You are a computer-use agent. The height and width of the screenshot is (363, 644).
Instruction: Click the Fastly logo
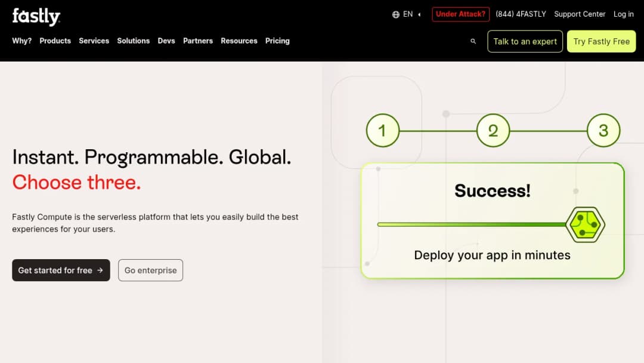point(36,17)
